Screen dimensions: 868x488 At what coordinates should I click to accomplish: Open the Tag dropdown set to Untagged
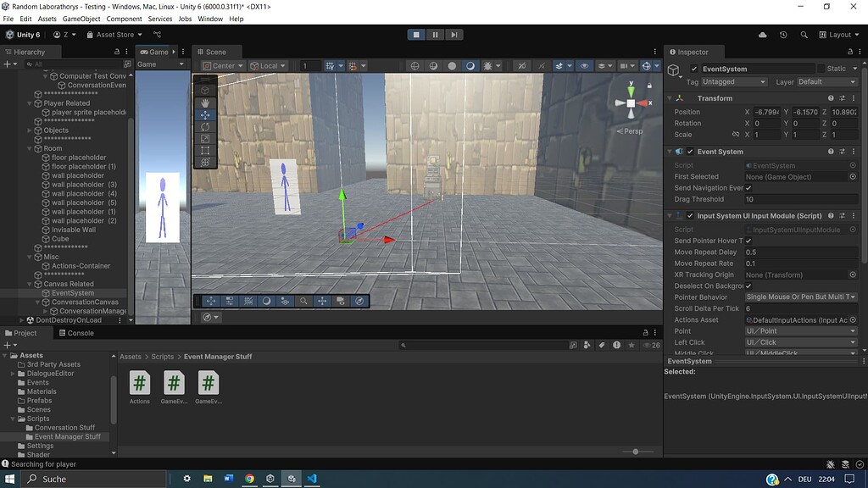click(733, 81)
